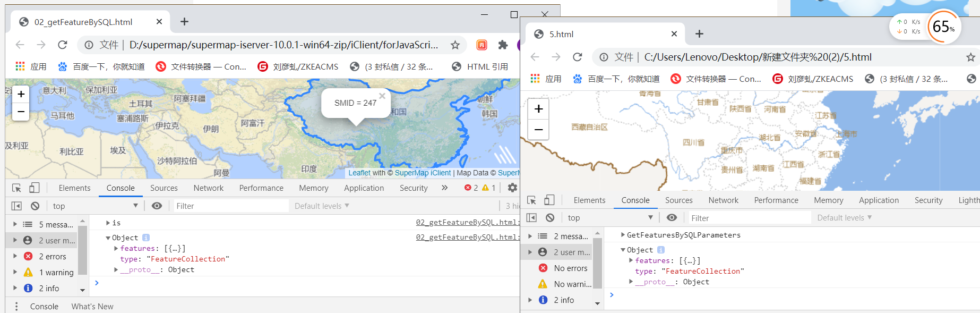Switch to Sources tab in left DevTools
Image resolution: width=980 pixels, height=313 pixels.
pyautogui.click(x=164, y=188)
